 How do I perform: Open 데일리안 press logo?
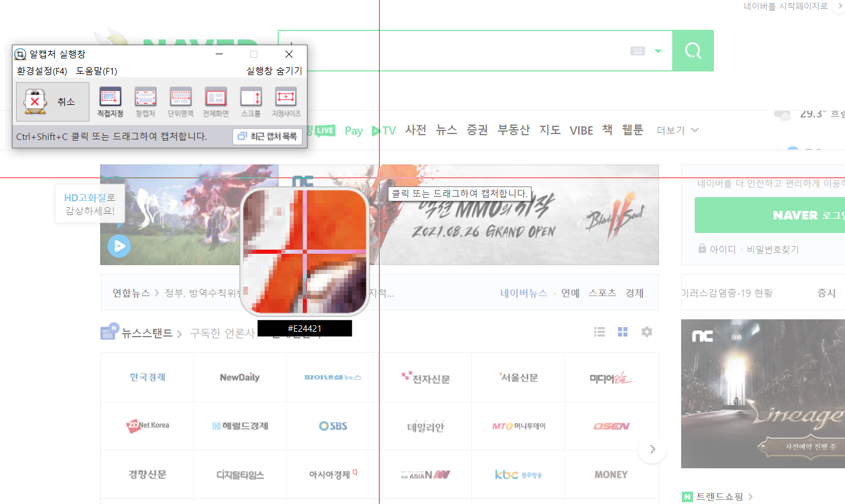[425, 427]
